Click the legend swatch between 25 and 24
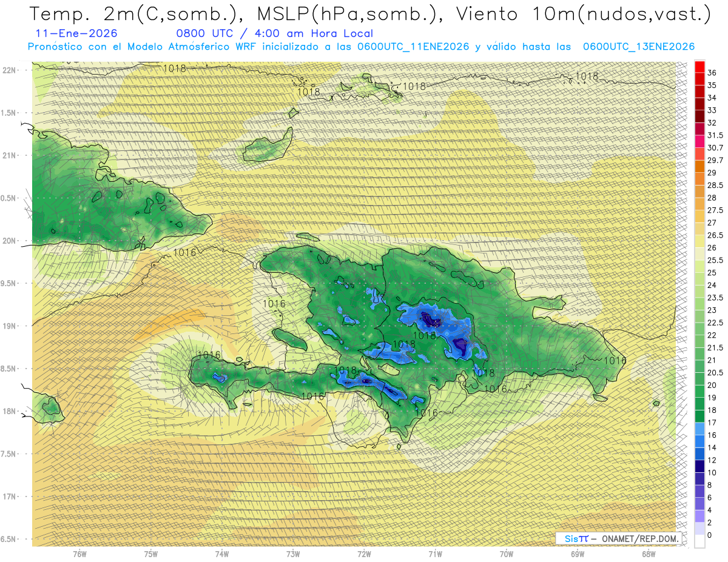The image size is (728, 562). (x=699, y=279)
